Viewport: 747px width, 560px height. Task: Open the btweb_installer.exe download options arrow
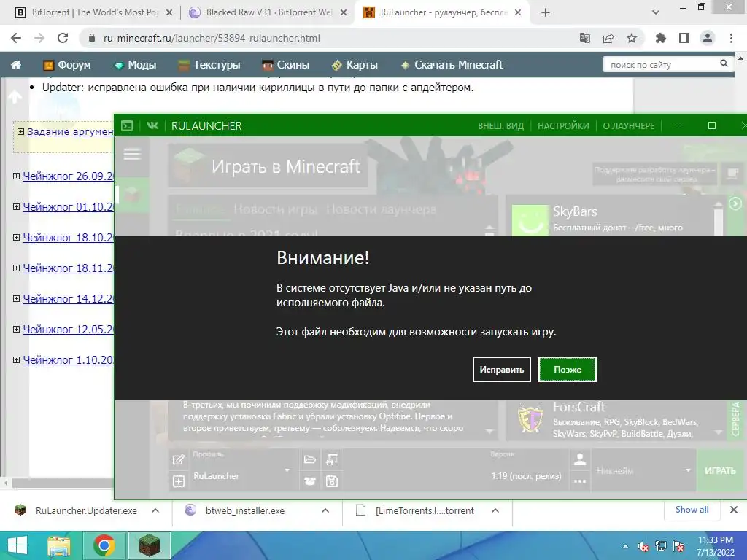click(325, 510)
